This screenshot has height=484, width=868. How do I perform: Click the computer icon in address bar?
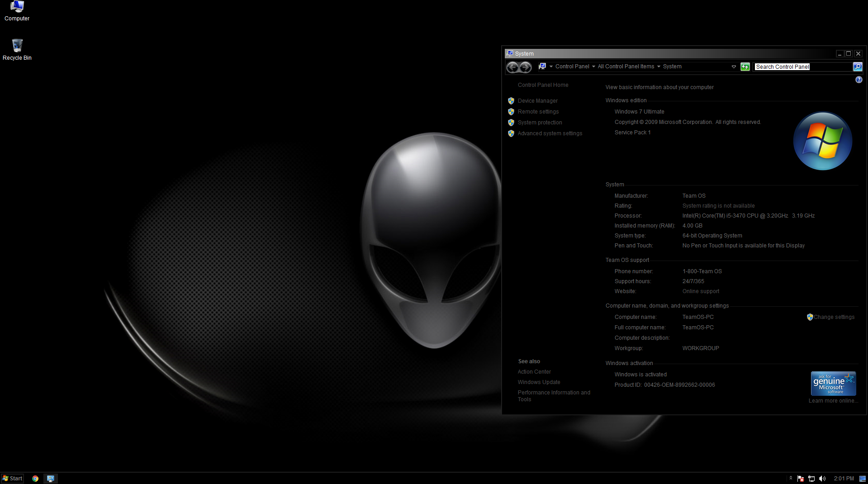click(x=542, y=66)
